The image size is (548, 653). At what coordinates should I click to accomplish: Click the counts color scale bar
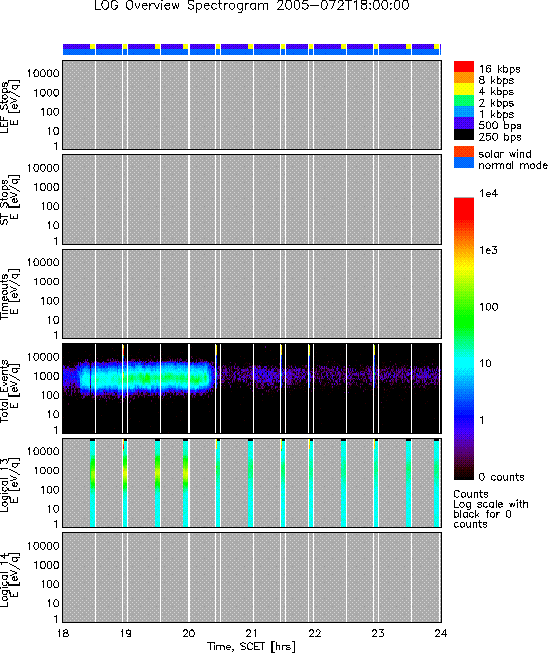464,339
